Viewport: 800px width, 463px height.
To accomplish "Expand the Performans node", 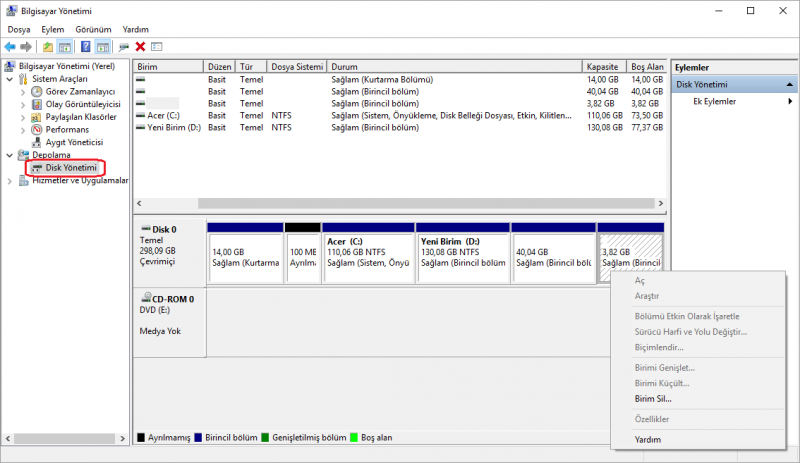I will coord(23,130).
